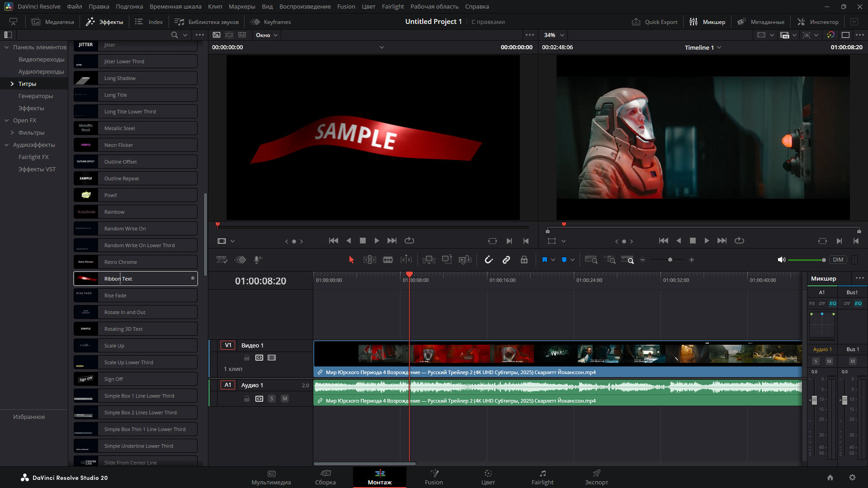Click the voiceover microphone icon
868x488 pixels.
point(258,260)
